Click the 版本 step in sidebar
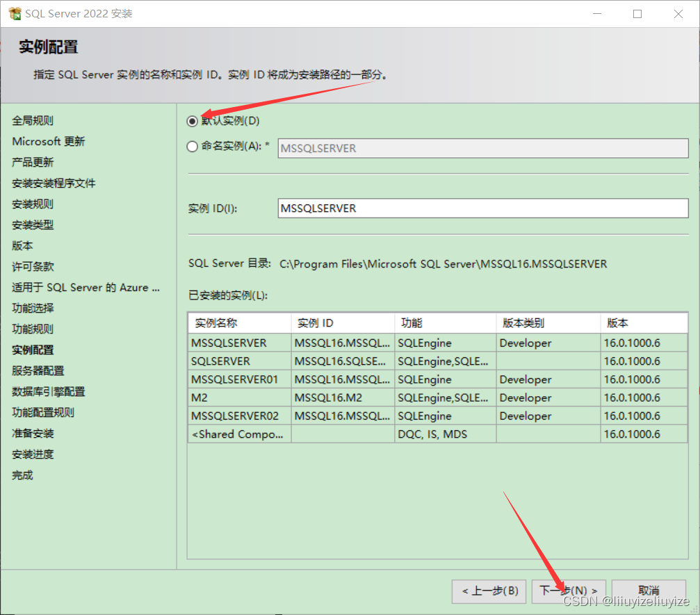Image resolution: width=700 pixels, height=615 pixels. pyautogui.click(x=22, y=245)
